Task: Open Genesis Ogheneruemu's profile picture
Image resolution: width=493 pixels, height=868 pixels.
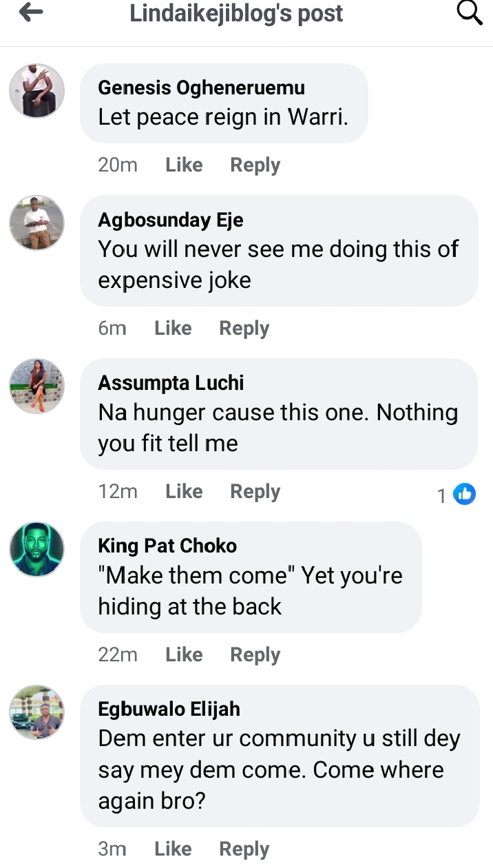Action: 36,91
